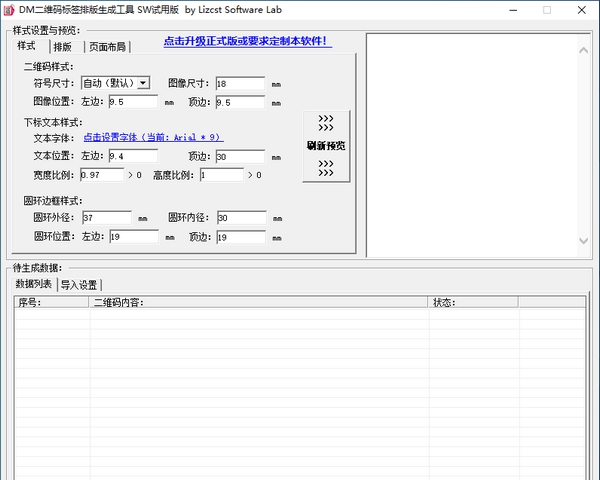600x480 pixels.
Task: Click the upgrade to full version link
Action: tap(248, 41)
